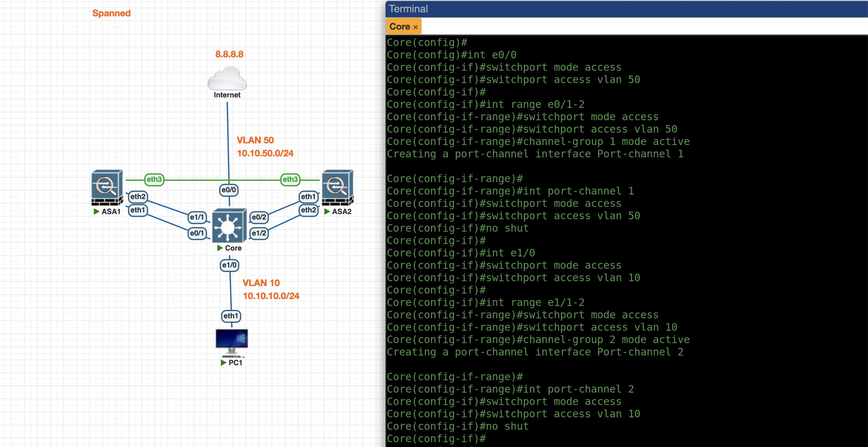Viewport: 868px width, 447px height.
Task: Close the Core terminal tab
Action: coord(415,27)
